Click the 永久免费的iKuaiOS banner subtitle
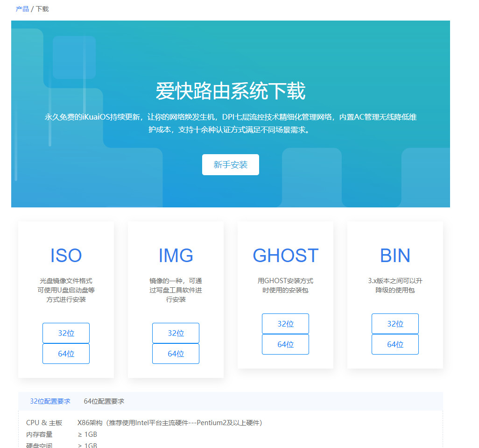Image resolution: width=479 pixels, height=448 pixels. tap(231, 123)
